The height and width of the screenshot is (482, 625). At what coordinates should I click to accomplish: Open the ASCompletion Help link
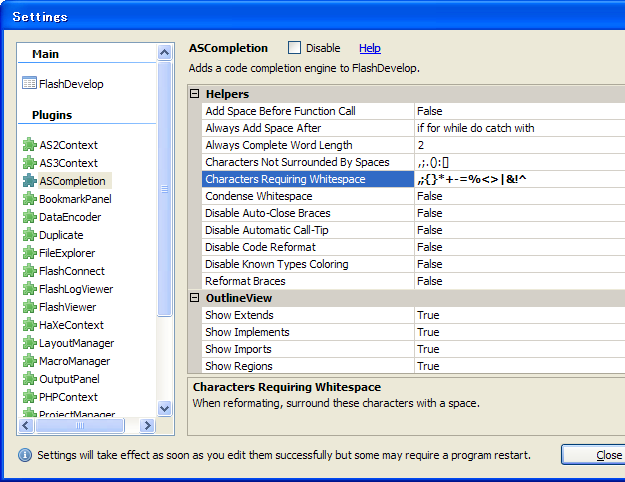369,48
